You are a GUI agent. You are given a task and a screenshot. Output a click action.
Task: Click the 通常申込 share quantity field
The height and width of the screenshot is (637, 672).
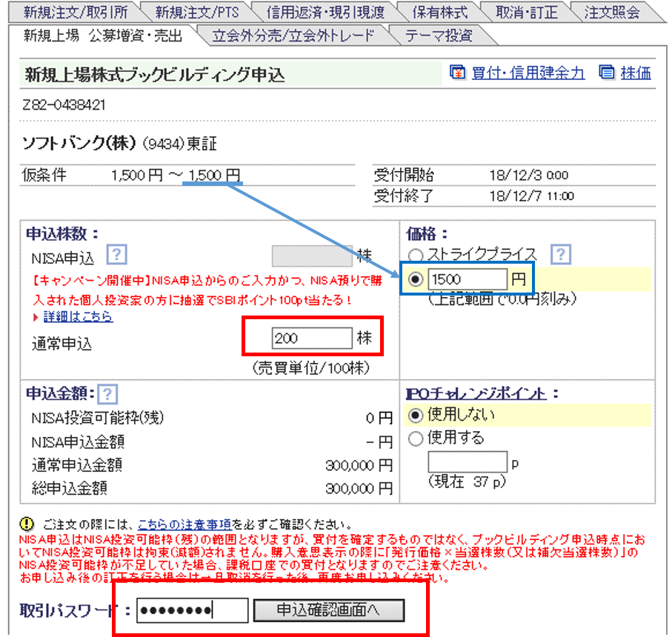point(312,338)
